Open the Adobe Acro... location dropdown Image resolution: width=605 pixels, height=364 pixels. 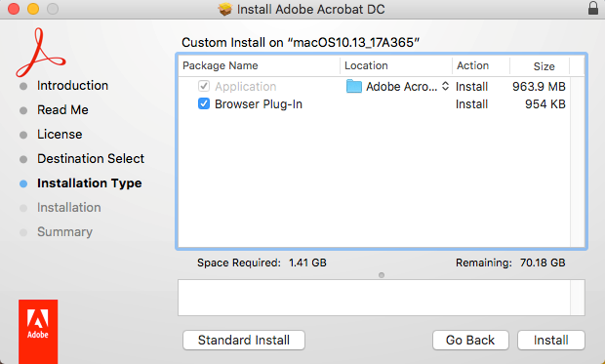[445, 86]
